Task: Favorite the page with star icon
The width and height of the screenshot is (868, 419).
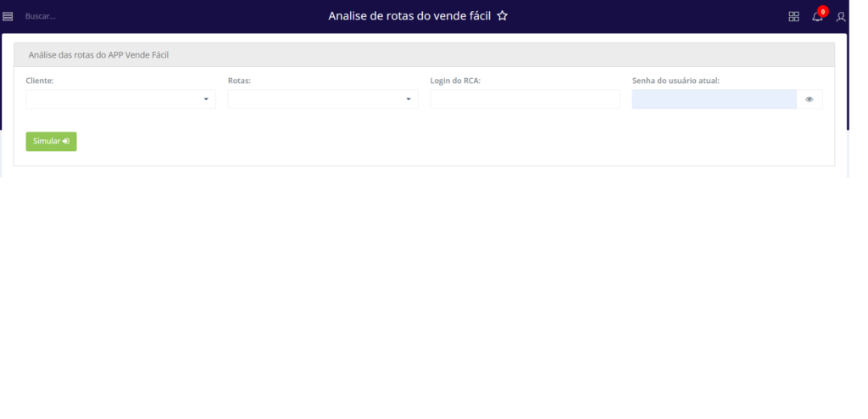Action: click(x=502, y=16)
